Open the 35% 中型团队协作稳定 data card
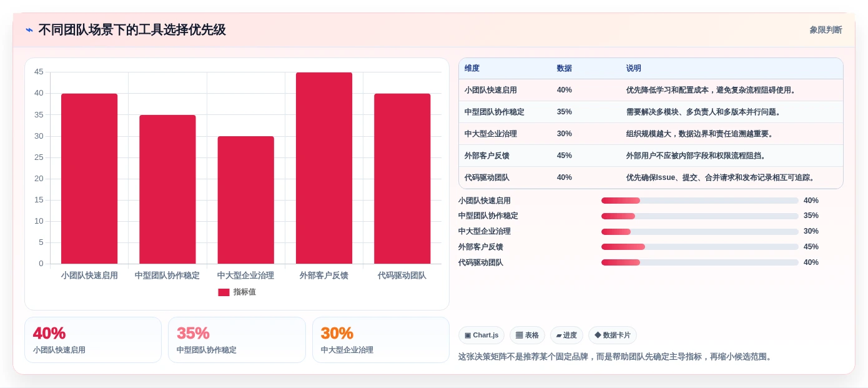Screen dimensions: 868x388 [237, 340]
